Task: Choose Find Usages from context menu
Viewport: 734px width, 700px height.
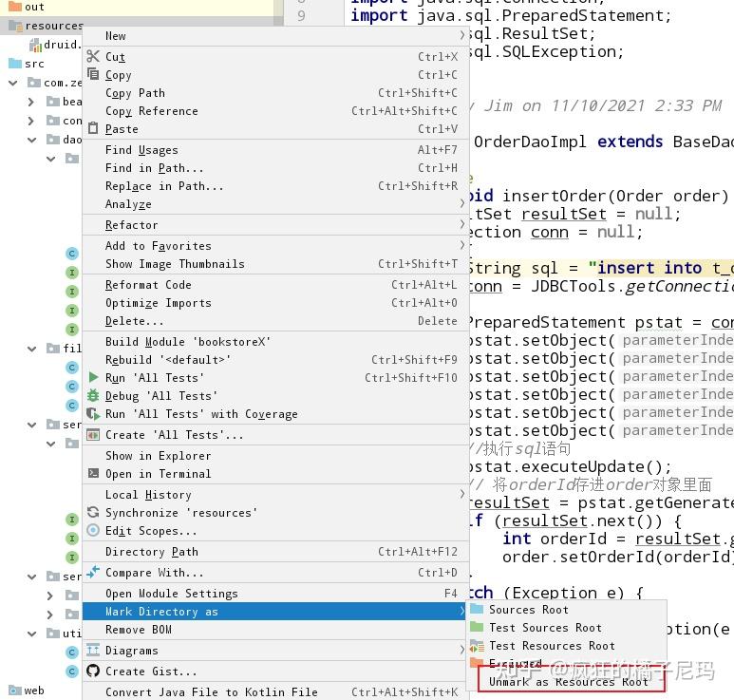Action: click(x=275, y=149)
